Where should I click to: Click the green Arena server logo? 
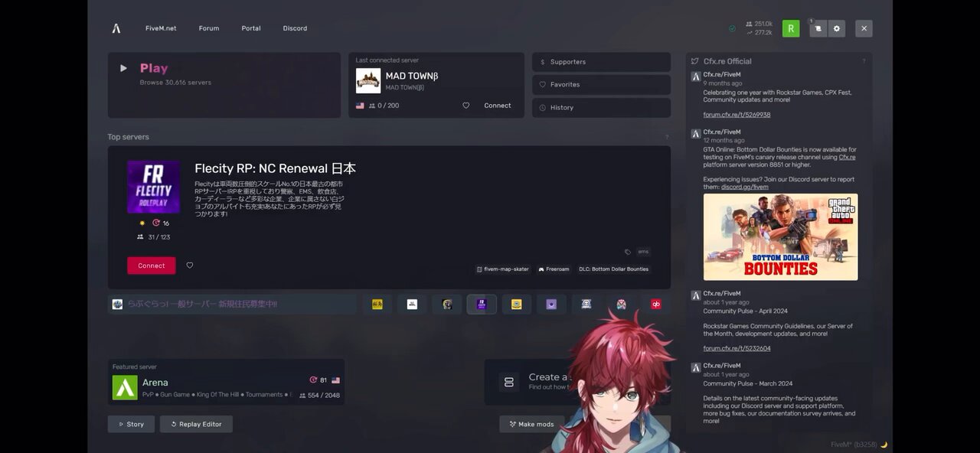(125, 387)
